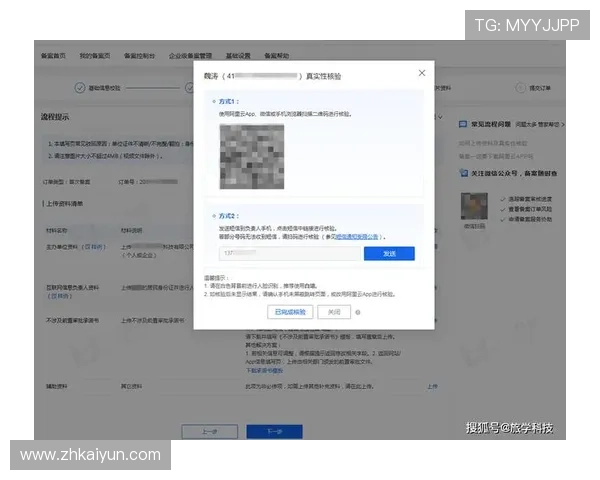This screenshot has width=600, height=480.
Task: Open the 短信通知 notice link
Action: point(357,237)
